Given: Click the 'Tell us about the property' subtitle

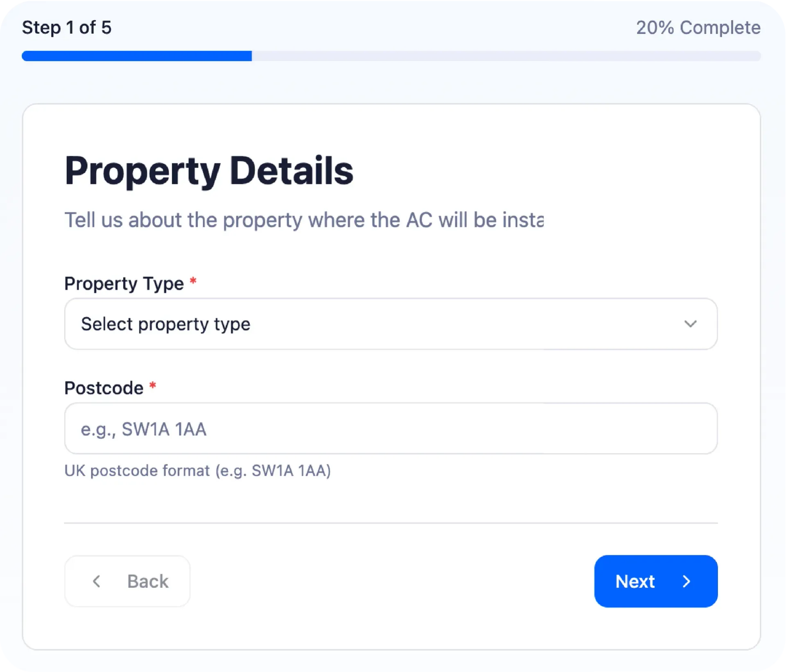Looking at the screenshot, I should pyautogui.click(x=304, y=220).
